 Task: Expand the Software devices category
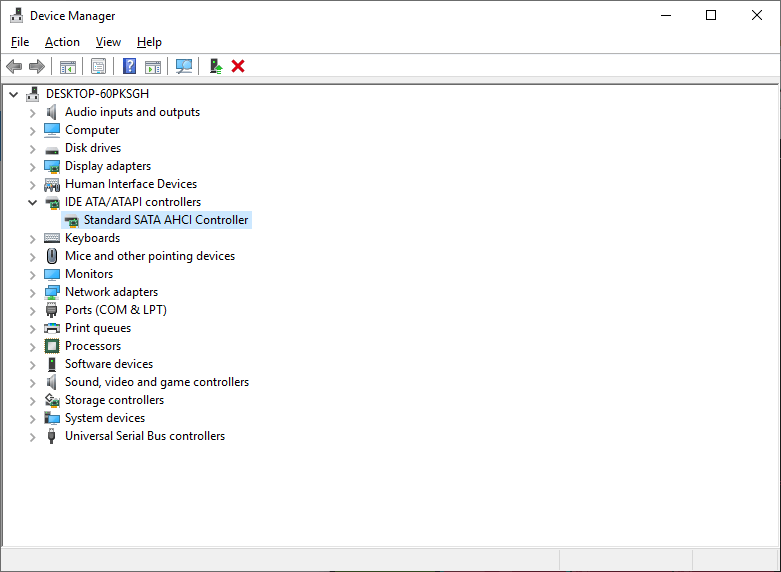[x=32, y=365]
